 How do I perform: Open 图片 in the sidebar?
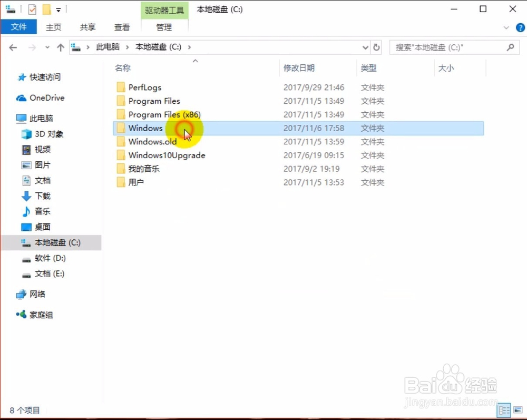(x=42, y=165)
